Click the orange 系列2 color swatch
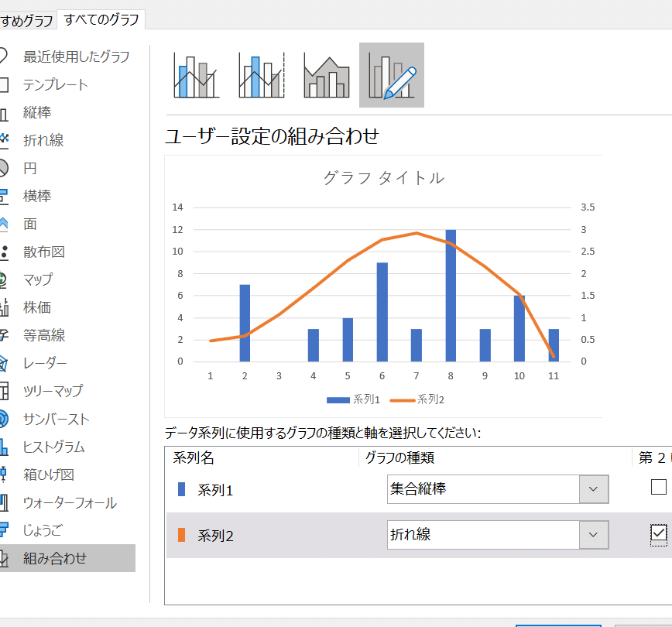The image size is (672, 627). click(x=182, y=535)
